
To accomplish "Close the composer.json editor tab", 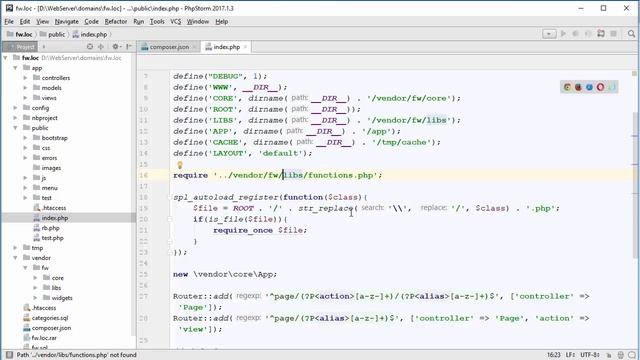I will point(195,47).
